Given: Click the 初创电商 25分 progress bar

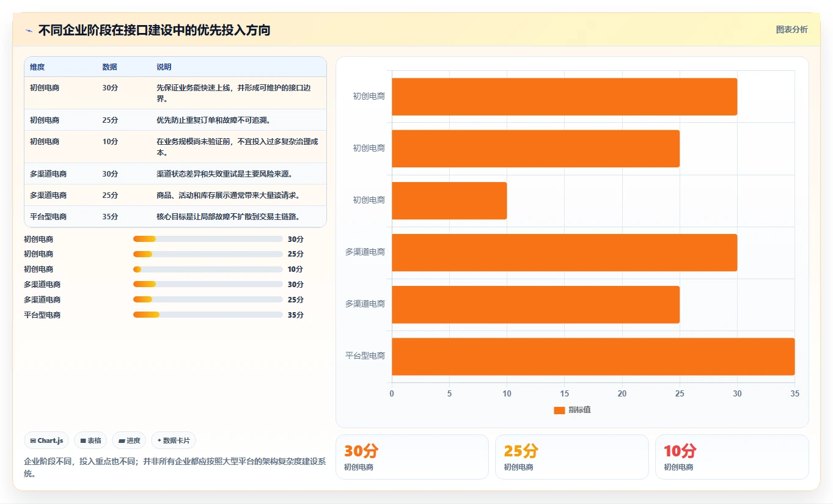Looking at the screenshot, I should click(x=208, y=254).
